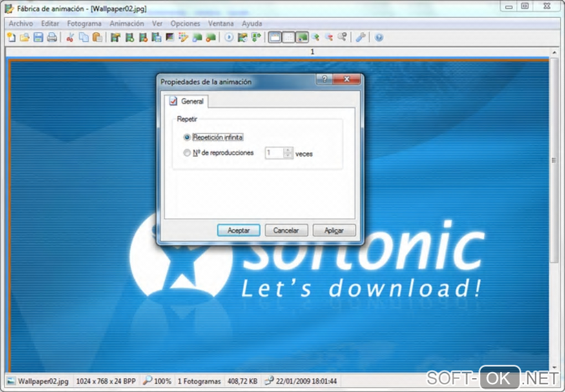Click the Aceptar button
Image resolution: width=565 pixels, height=392 pixels.
(x=239, y=230)
